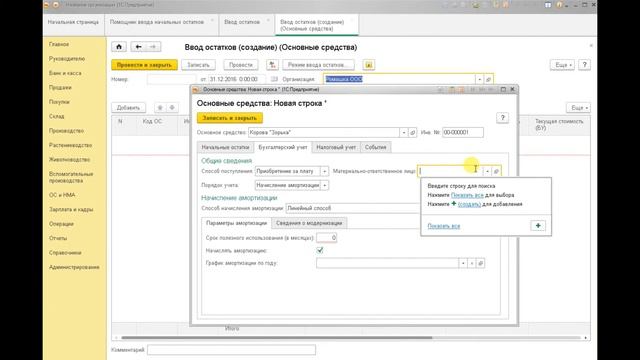Open Животноводство section in sidebar

coord(69,160)
